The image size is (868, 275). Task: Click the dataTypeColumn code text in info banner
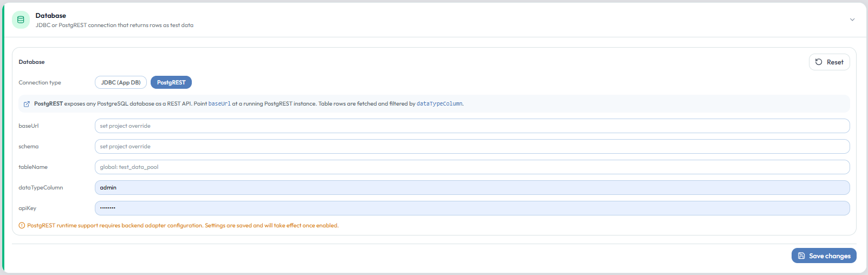tap(439, 104)
